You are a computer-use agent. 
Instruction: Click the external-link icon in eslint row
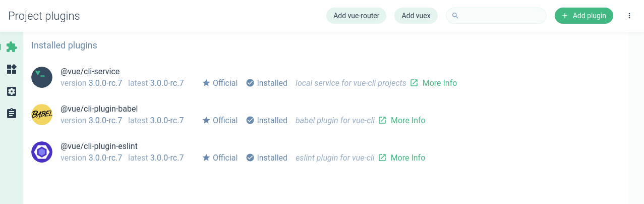click(382, 158)
